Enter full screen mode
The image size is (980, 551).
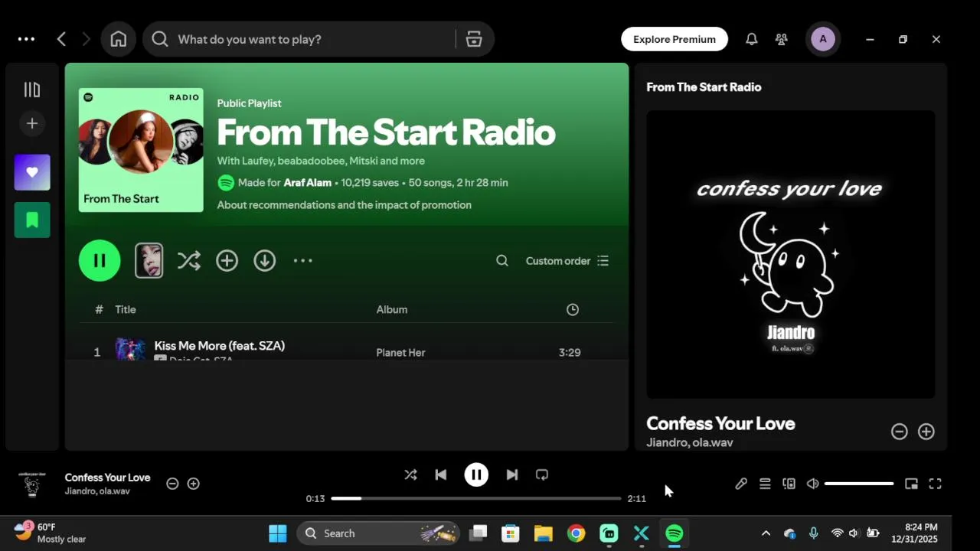coord(935,484)
